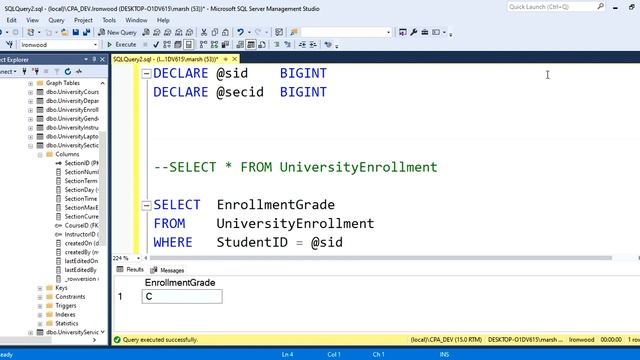Image resolution: width=640 pixels, height=360 pixels.
Task: Open the Query menu
Action: point(56,20)
